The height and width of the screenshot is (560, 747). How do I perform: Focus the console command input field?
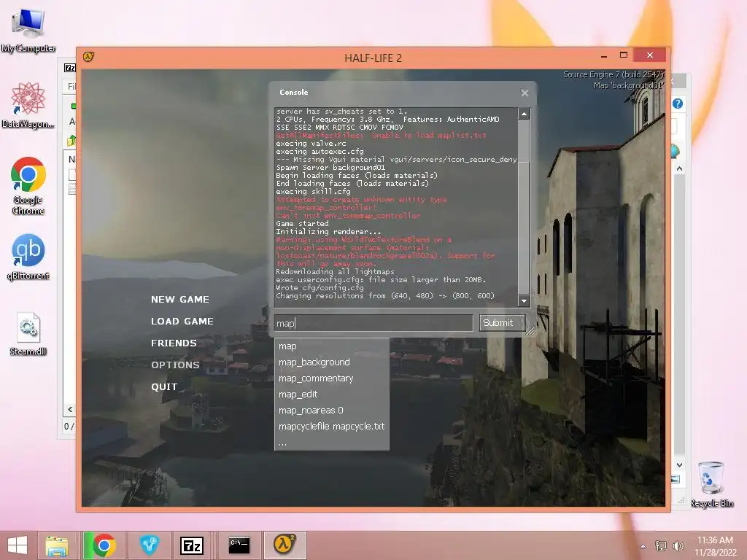(x=373, y=323)
